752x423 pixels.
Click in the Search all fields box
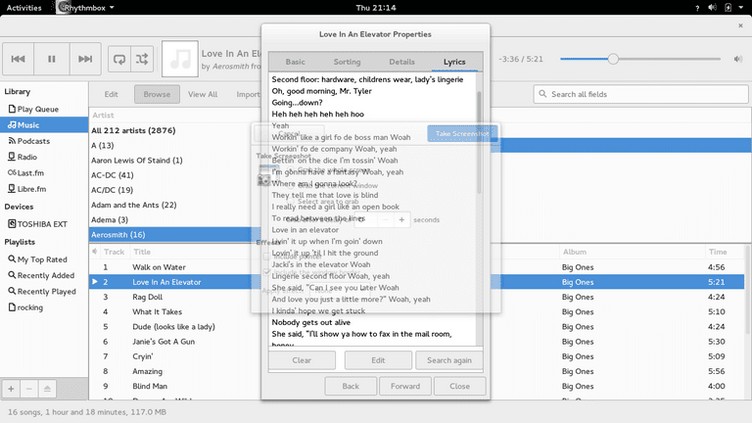[x=641, y=94]
